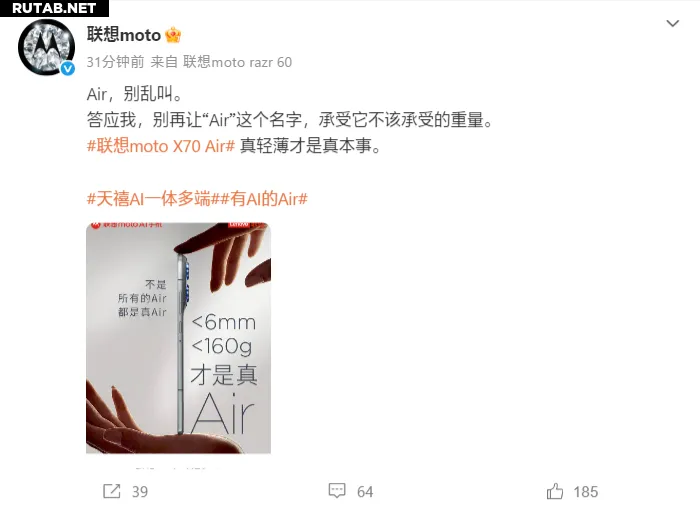
Task: Click the post text starting Air，别乱叫
Action: (x=134, y=94)
